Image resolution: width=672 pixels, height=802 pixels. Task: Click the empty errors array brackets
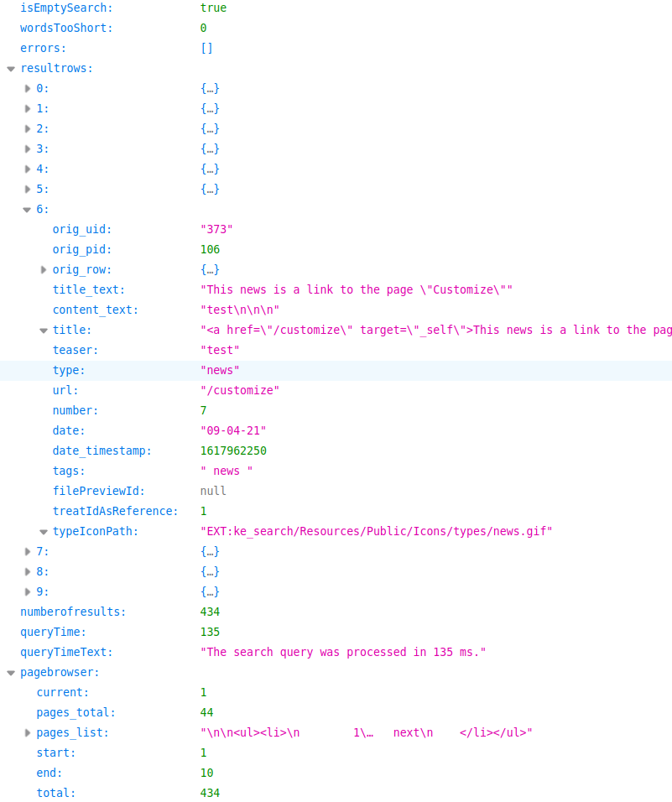206,49
